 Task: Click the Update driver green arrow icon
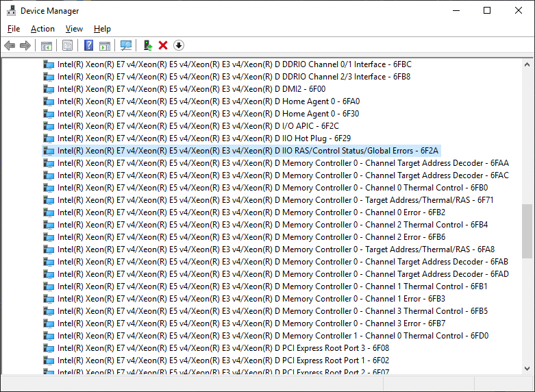[148, 45]
